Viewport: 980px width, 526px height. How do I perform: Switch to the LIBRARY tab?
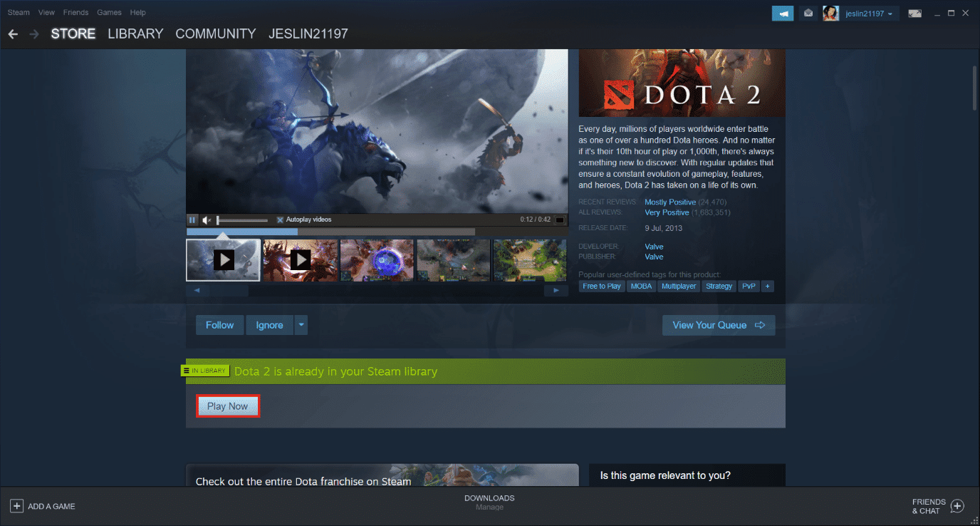[135, 33]
